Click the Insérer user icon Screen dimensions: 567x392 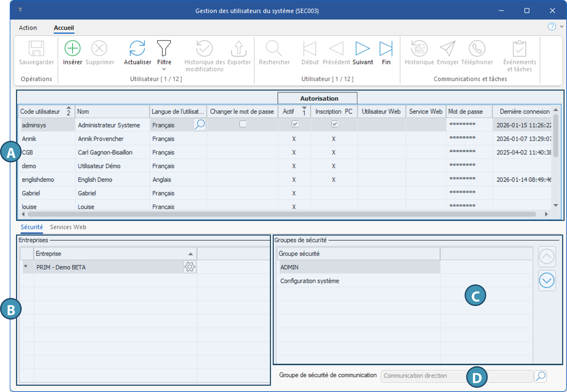pos(72,49)
